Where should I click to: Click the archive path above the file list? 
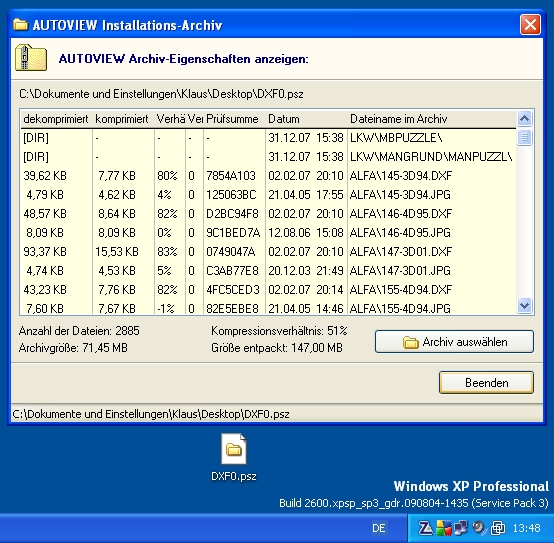click(161, 94)
